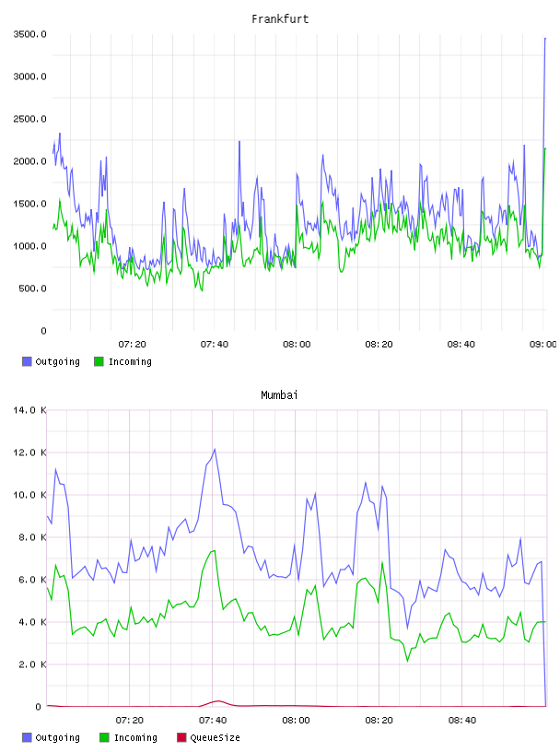Click the Incoming legend label under Frankfurt chart

point(130,361)
